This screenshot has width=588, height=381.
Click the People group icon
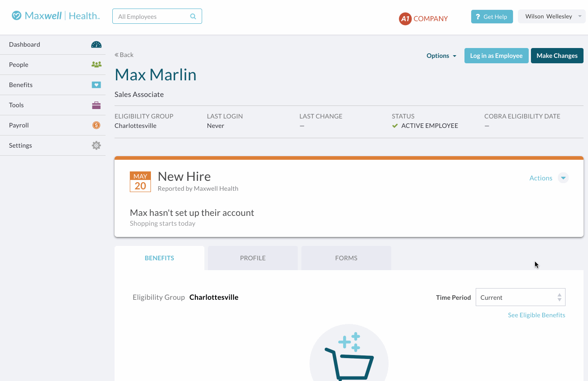pyautogui.click(x=96, y=65)
